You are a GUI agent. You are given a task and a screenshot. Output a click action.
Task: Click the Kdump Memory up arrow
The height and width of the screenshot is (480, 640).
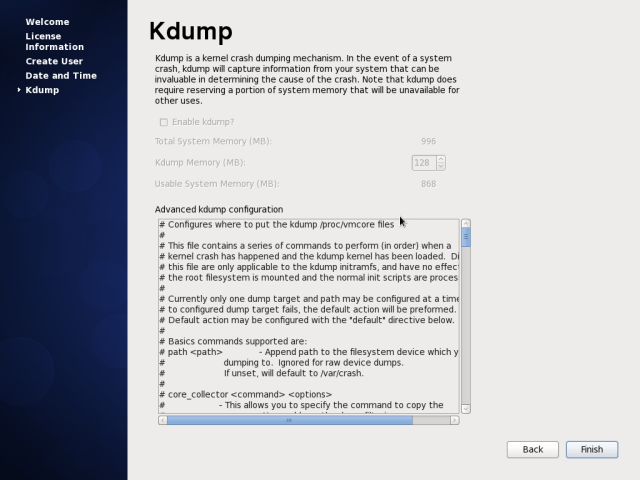(441, 158)
